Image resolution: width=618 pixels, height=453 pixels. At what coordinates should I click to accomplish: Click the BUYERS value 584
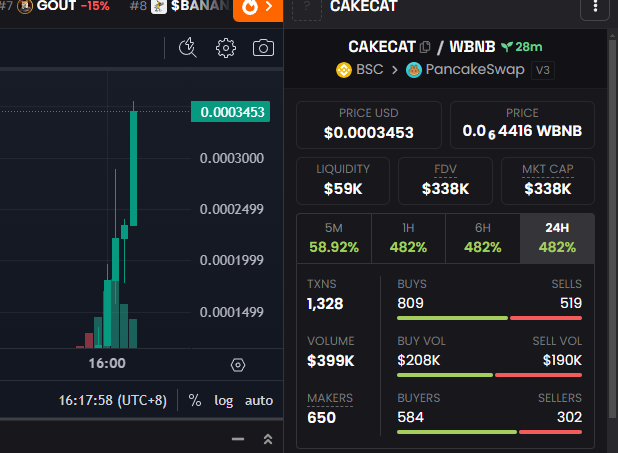coord(411,417)
